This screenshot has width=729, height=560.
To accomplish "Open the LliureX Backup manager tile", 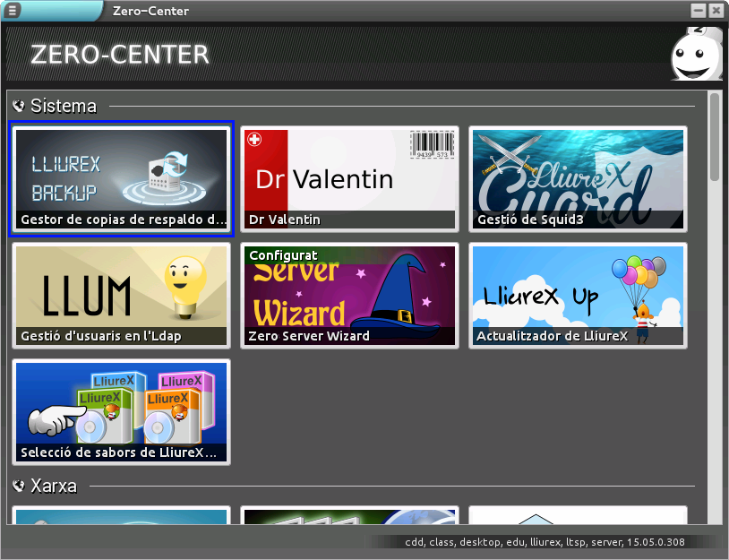I will (122, 178).
